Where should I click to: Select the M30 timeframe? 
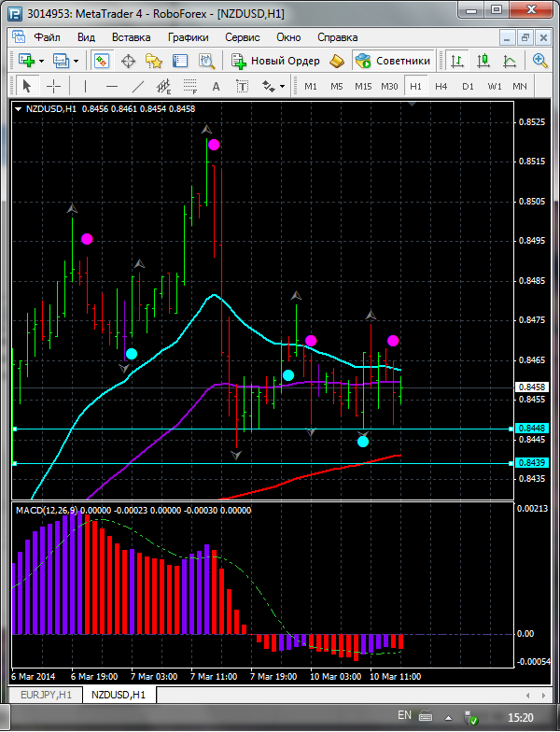389,86
